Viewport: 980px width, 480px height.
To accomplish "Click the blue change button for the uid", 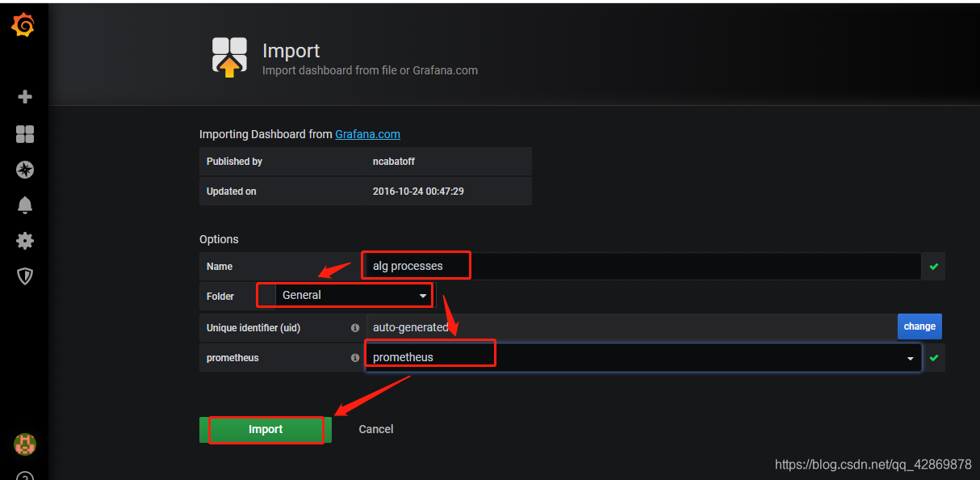I will [x=919, y=326].
